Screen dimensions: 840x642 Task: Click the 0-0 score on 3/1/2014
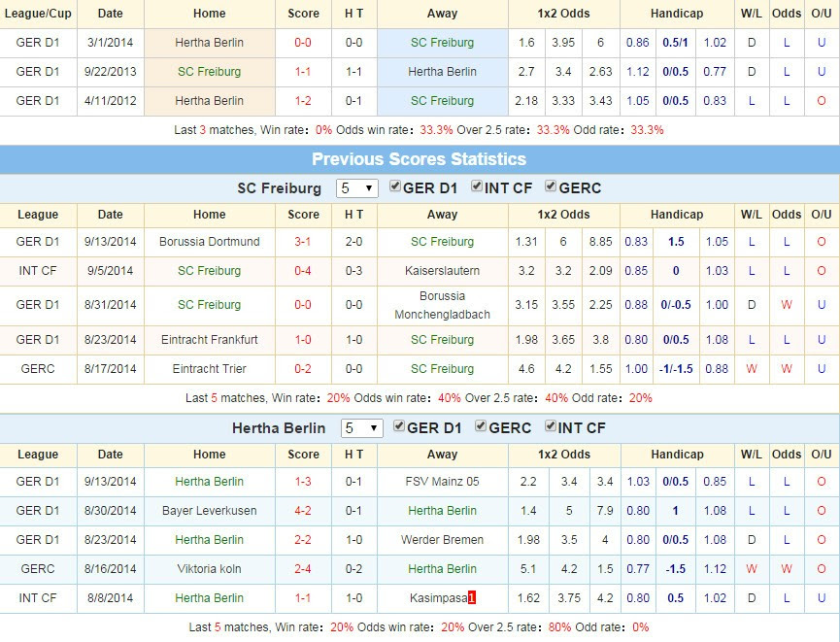coord(303,43)
